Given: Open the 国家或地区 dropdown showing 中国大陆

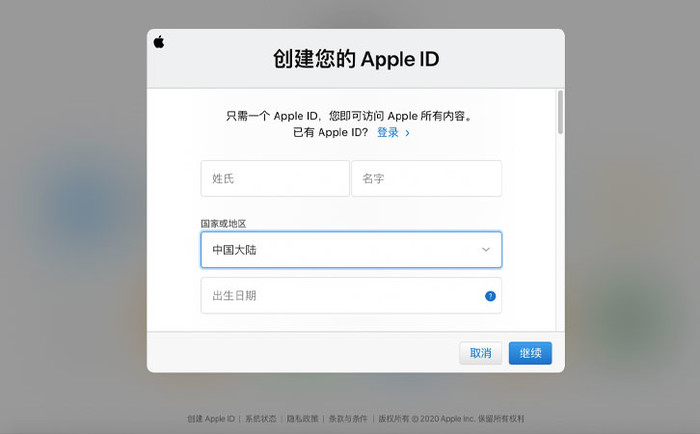Looking at the screenshot, I should (x=351, y=250).
